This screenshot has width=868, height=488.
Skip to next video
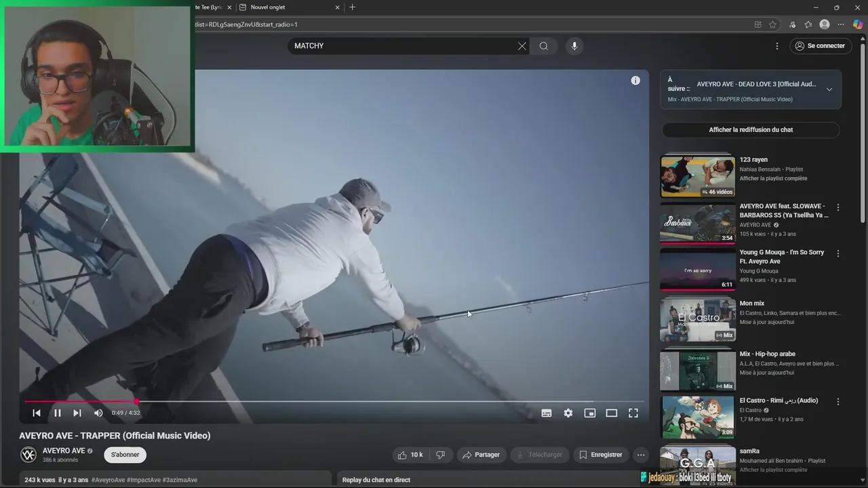77,413
